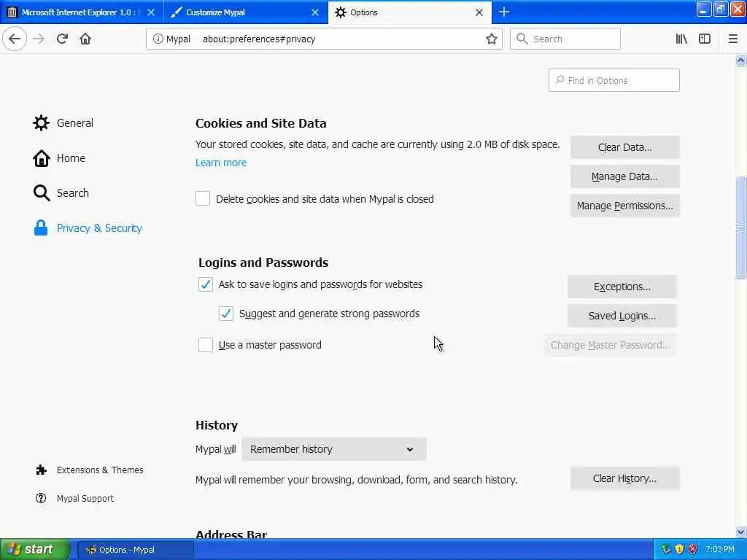Image resolution: width=747 pixels, height=560 pixels.
Task: Click the Clear History... button
Action: pos(624,478)
